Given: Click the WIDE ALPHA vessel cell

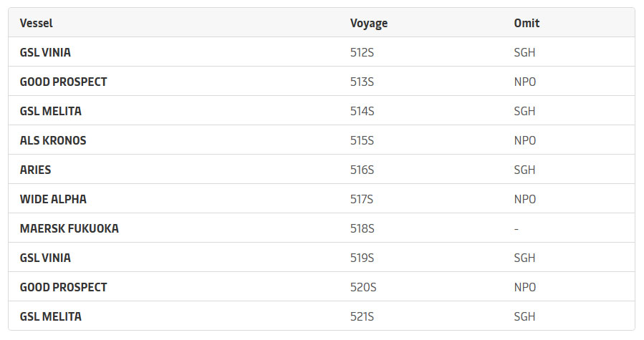Looking at the screenshot, I should (53, 199).
